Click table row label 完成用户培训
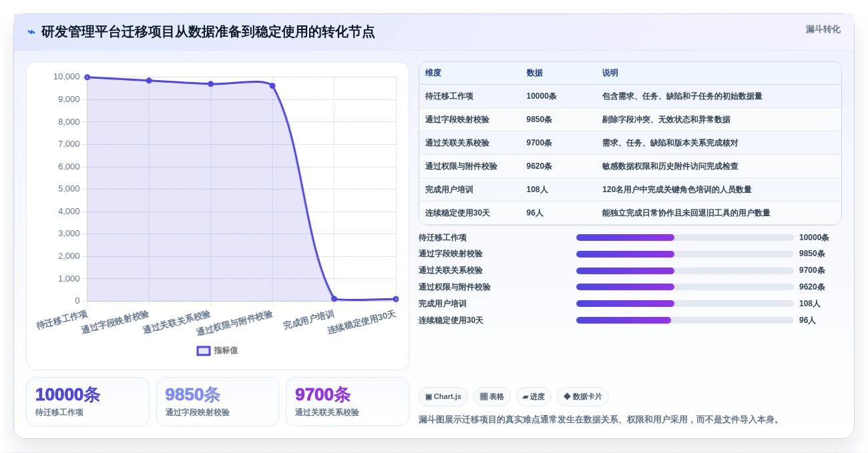The width and height of the screenshot is (868, 453). point(449,189)
